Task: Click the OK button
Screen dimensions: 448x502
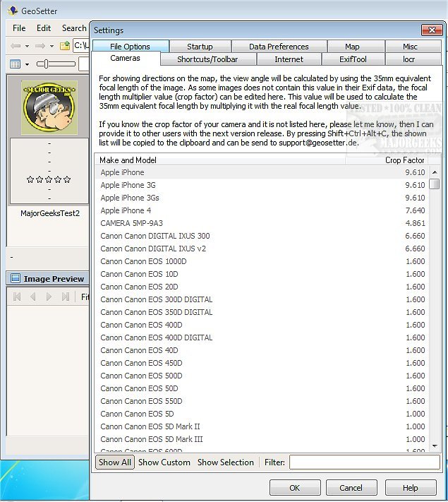Action: 295,488
